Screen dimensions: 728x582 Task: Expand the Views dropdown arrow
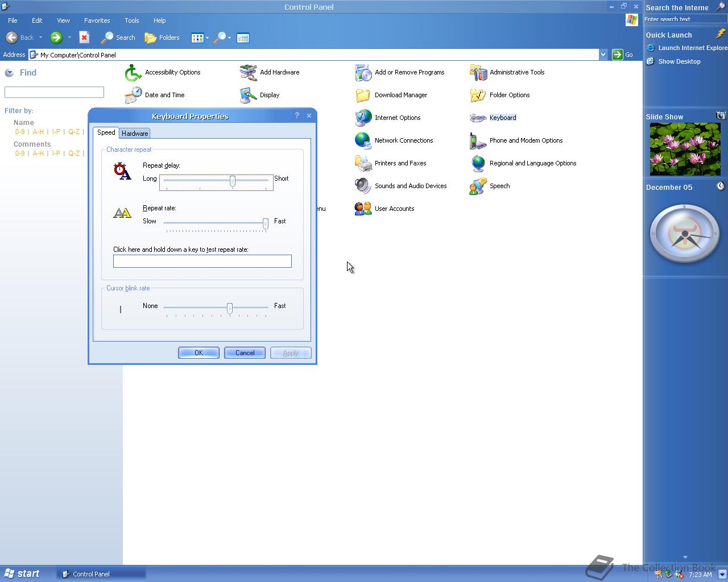click(x=207, y=38)
